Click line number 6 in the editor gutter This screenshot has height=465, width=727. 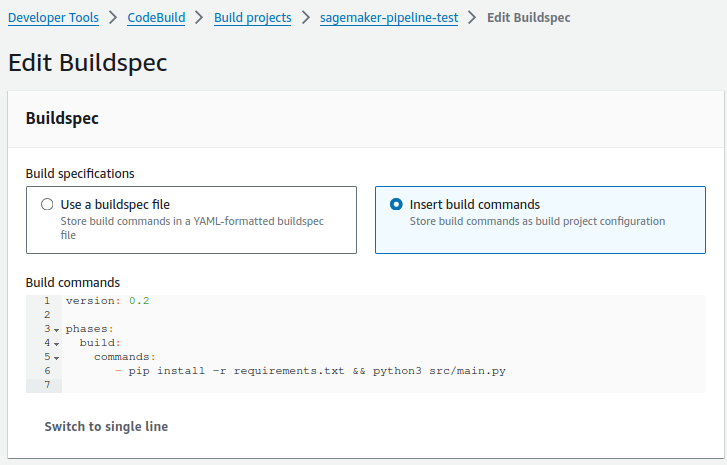tap(46, 371)
